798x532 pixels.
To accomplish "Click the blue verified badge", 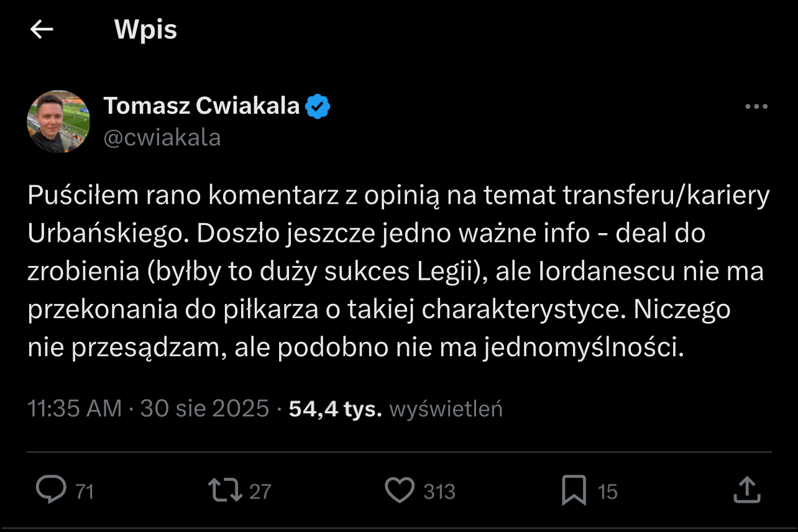I will 318,107.
